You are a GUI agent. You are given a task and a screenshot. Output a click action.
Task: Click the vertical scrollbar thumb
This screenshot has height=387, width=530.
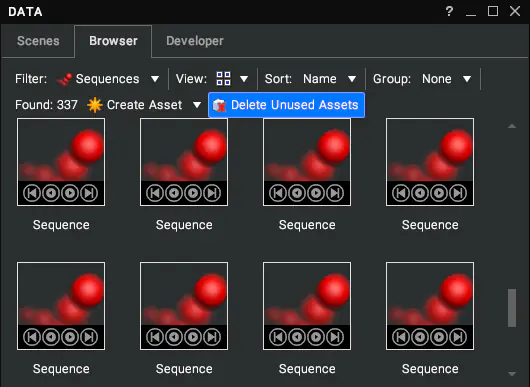tap(512, 308)
